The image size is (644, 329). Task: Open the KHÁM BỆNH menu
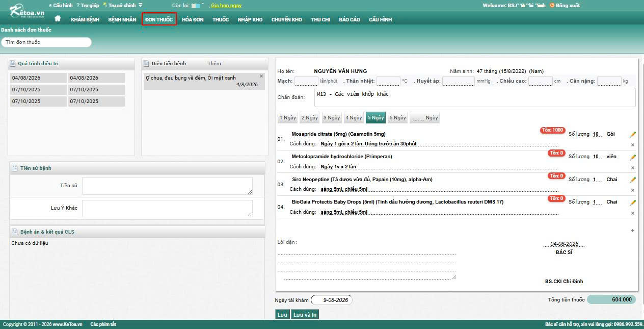pyautogui.click(x=85, y=19)
